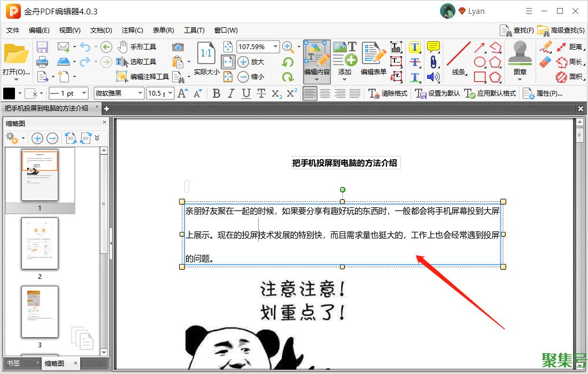The width and height of the screenshot is (588, 374).
Task: Select the eraser tool icon
Action: pyautogui.click(x=545, y=62)
